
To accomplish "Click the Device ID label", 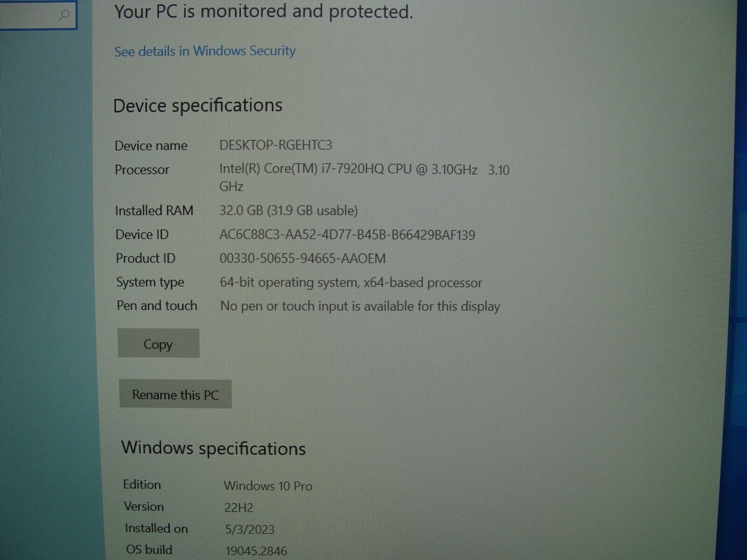I will [142, 234].
